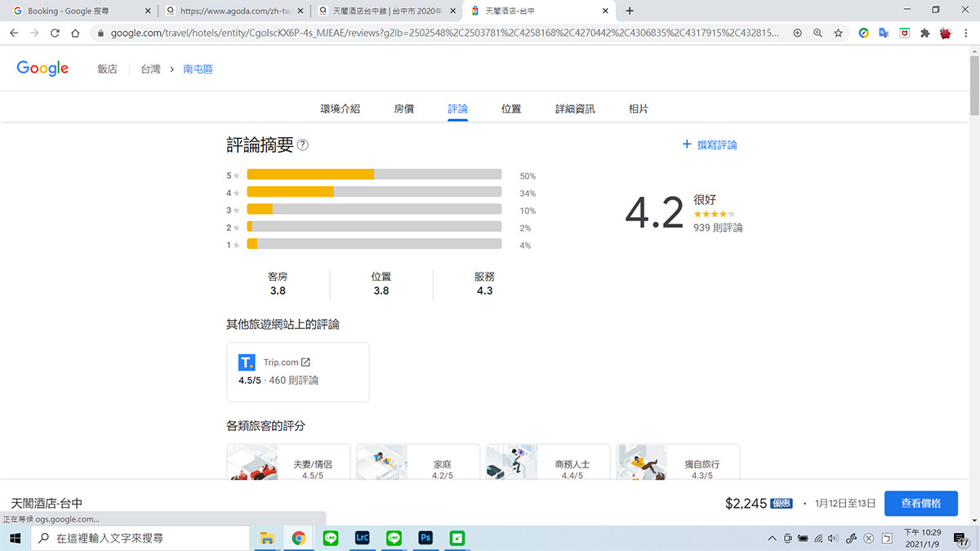This screenshot has width=980, height=551.
Task: Launch Photoshop from the taskbar
Action: point(425,538)
